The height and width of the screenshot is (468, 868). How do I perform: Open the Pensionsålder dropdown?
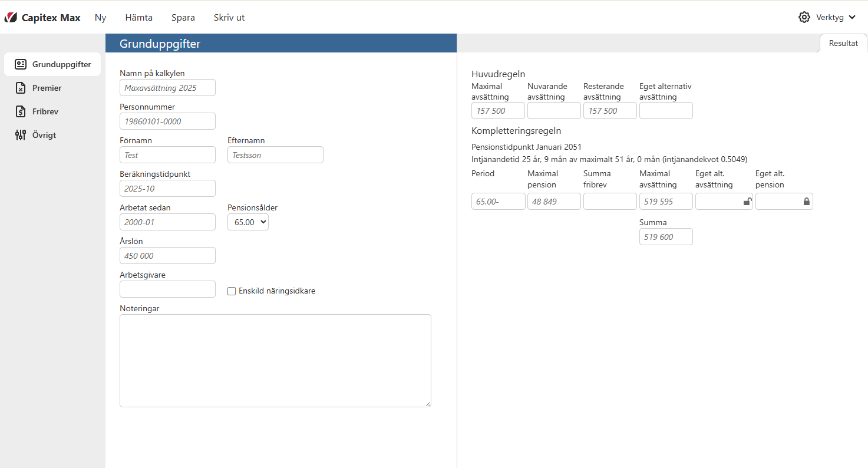(247, 222)
